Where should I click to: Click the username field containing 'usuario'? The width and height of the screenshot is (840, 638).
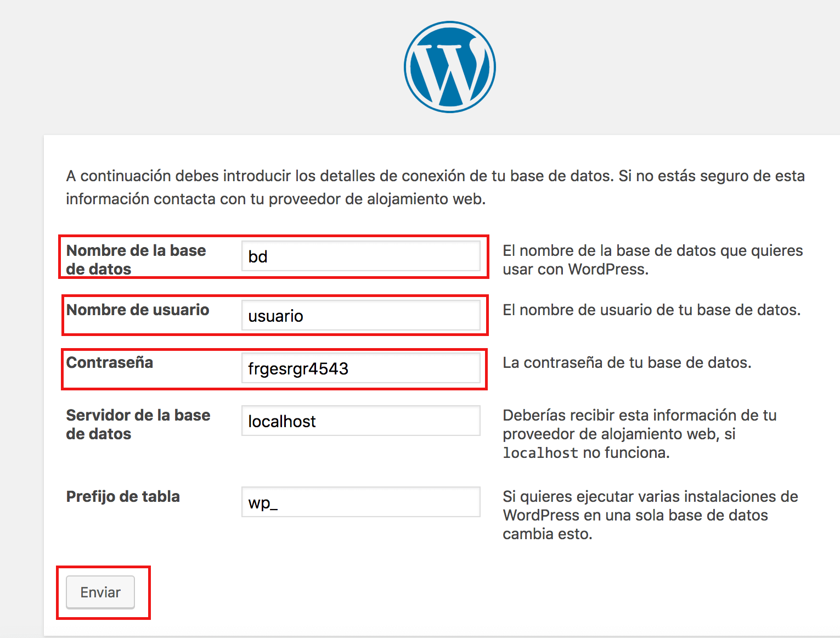[360, 316]
